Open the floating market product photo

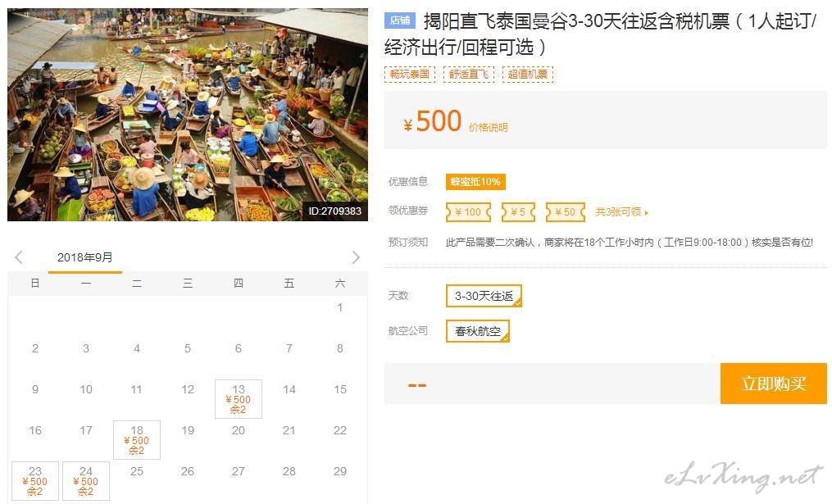coord(188,115)
